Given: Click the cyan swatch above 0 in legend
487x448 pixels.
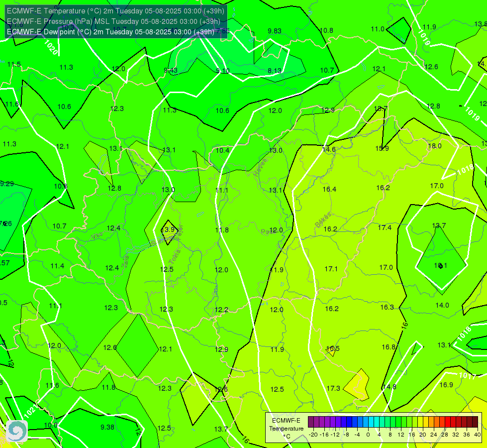Looking at the screenshot, I should tap(371, 422).
